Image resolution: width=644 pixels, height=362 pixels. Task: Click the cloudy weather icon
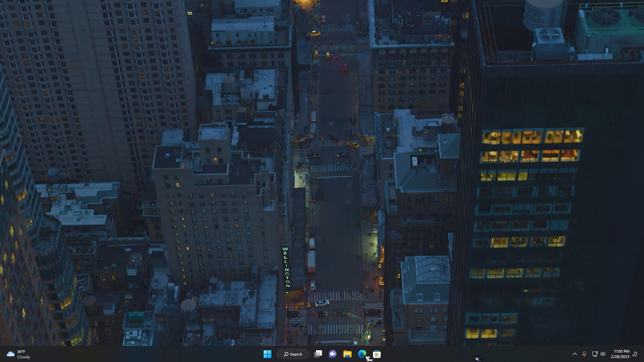(10, 354)
